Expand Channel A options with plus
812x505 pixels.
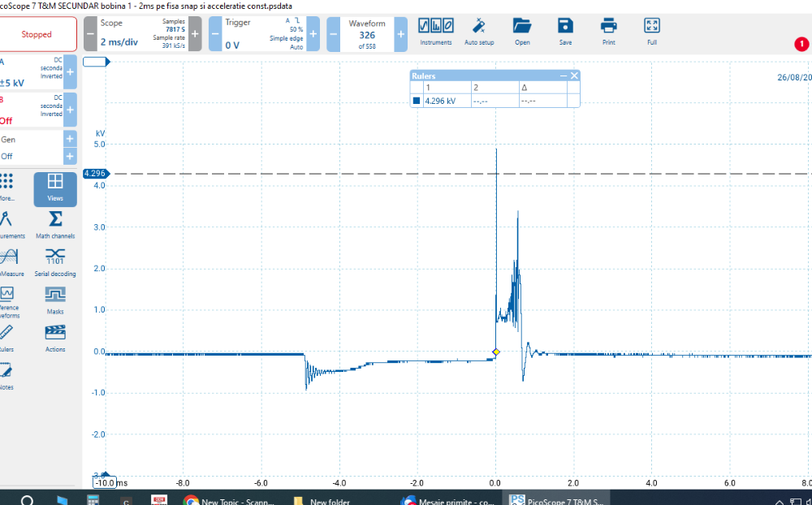pyautogui.click(x=71, y=72)
